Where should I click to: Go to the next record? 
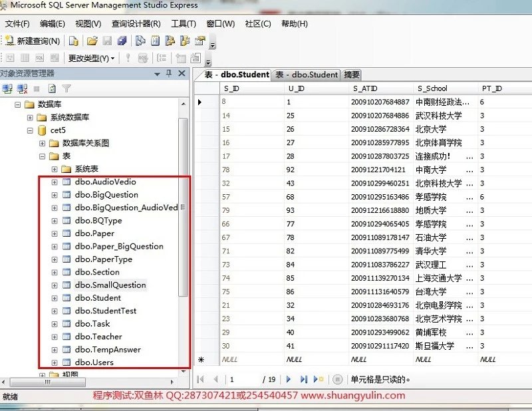click(289, 379)
